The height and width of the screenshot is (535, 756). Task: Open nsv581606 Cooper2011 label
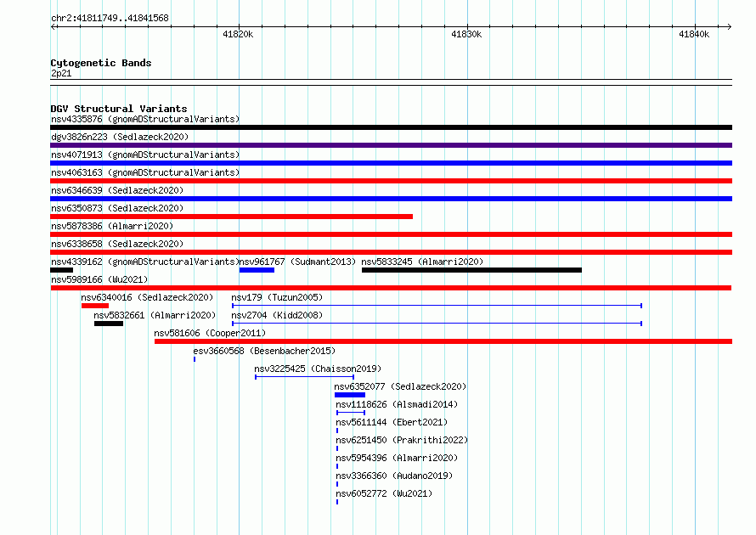pos(210,333)
